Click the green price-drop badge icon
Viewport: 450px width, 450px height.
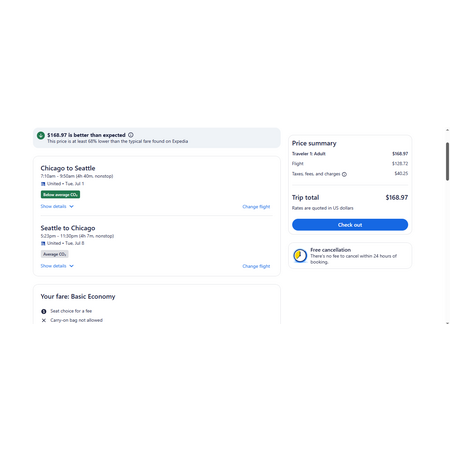(41, 135)
